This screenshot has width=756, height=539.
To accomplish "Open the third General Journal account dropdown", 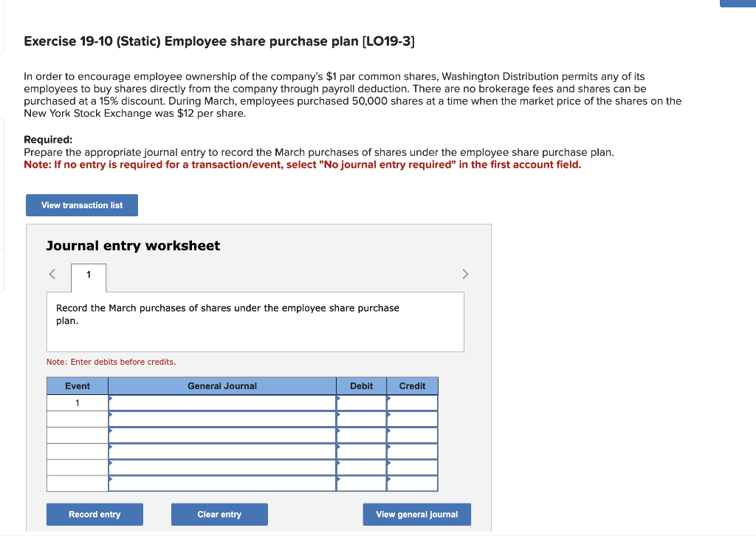I will [221, 435].
